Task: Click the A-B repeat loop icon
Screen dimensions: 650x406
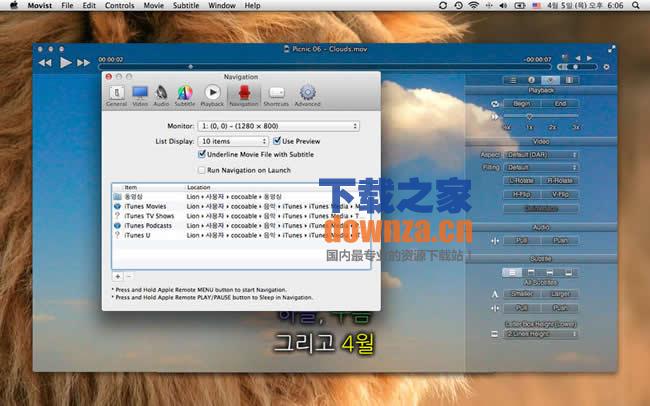Action: (x=495, y=104)
